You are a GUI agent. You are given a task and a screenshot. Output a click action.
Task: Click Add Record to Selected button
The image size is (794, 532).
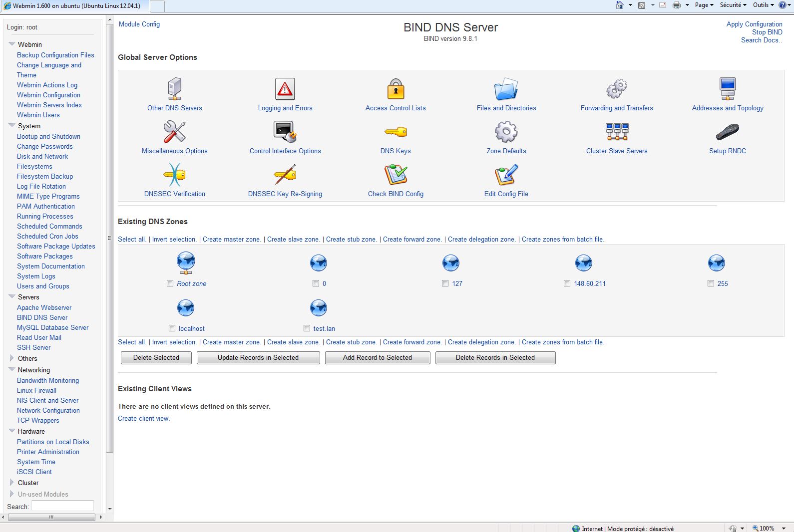click(x=378, y=358)
